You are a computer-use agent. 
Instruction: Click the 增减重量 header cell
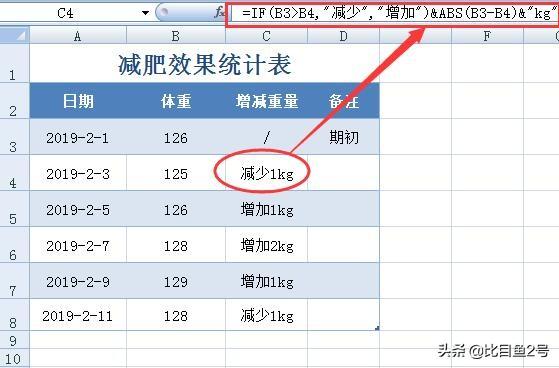click(x=267, y=101)
